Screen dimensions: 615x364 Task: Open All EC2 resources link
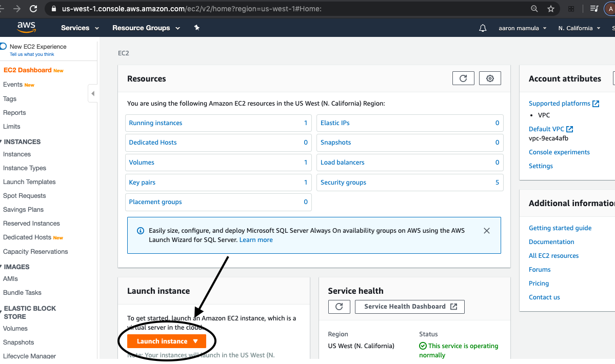coord(553,256)
